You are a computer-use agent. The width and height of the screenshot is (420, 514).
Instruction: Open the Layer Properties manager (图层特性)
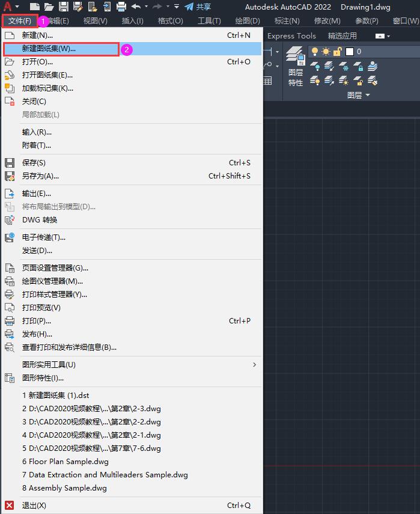tap(296, 67)
